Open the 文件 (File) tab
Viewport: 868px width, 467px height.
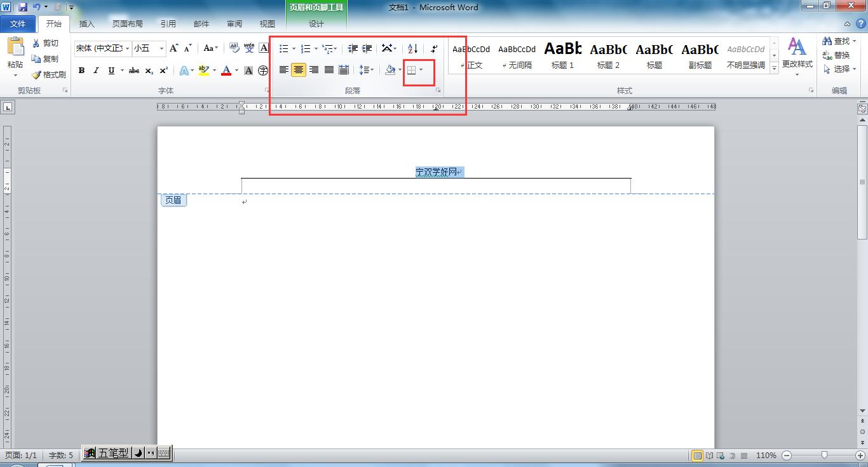18,24
